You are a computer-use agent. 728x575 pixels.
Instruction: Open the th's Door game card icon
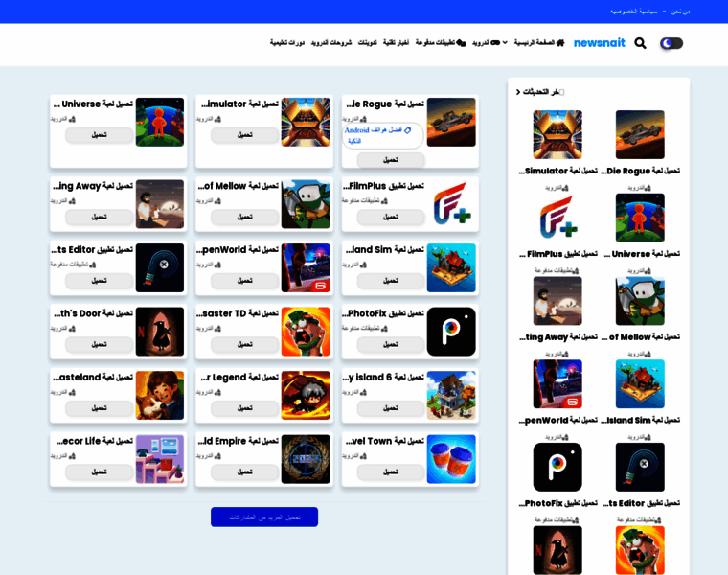[160, 332]
